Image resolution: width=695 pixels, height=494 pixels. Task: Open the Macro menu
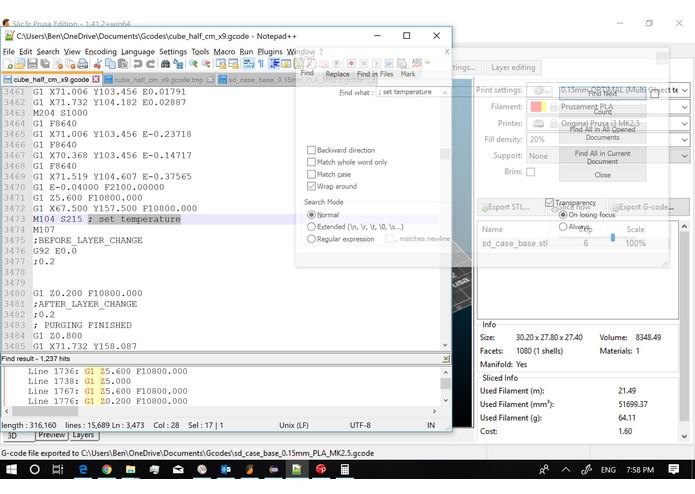224,52
